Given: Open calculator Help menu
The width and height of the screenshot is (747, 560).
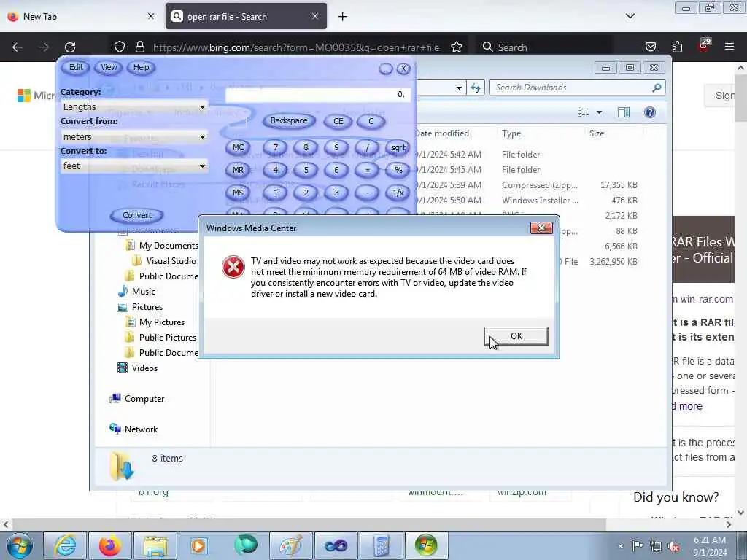Looking at the screenshot, I should pos(141,68).
